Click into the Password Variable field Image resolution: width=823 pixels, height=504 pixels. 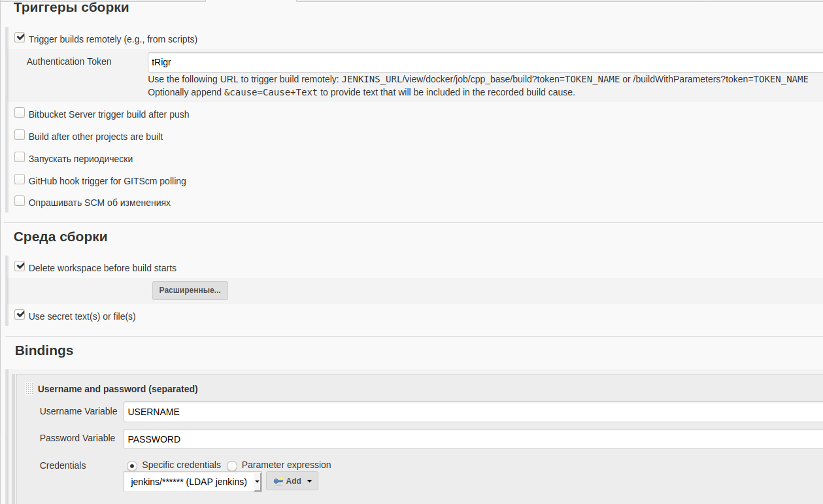coord(472,439)
